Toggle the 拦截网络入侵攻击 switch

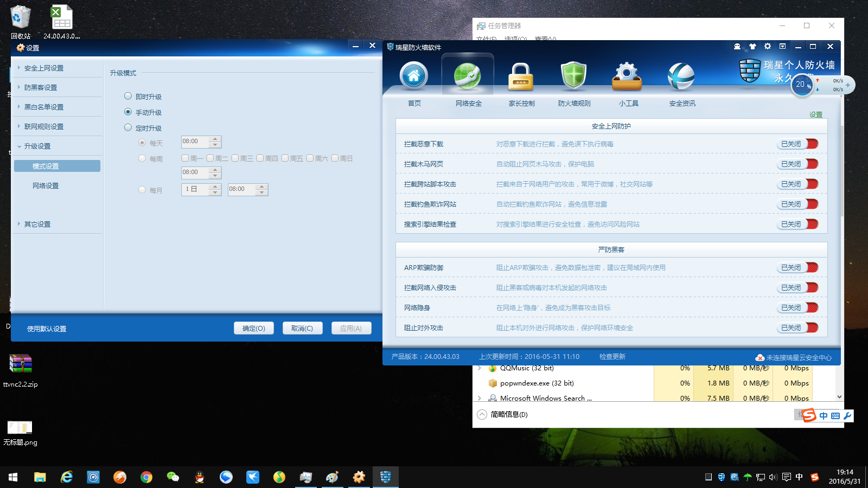797,287
